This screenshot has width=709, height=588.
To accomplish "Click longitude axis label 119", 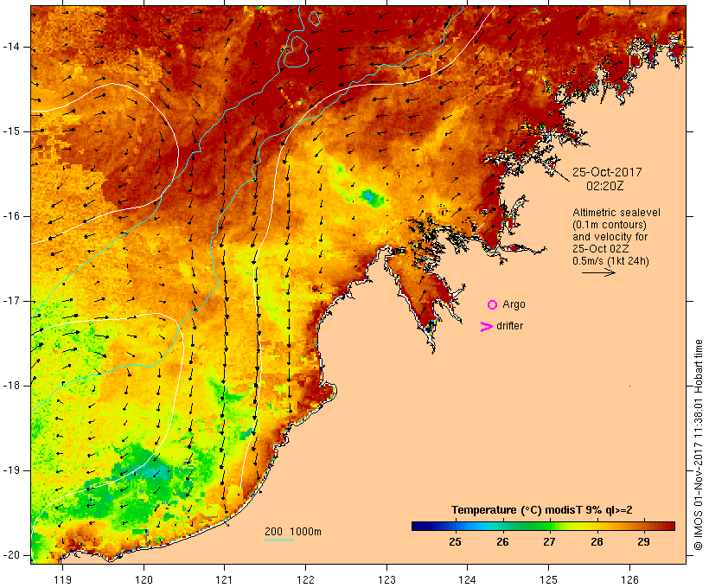I will coord(62,579).
